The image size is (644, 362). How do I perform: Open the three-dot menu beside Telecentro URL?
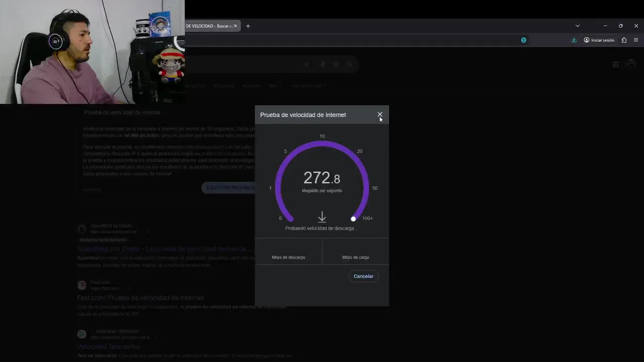pyautogui.click(x=156, y=338)
